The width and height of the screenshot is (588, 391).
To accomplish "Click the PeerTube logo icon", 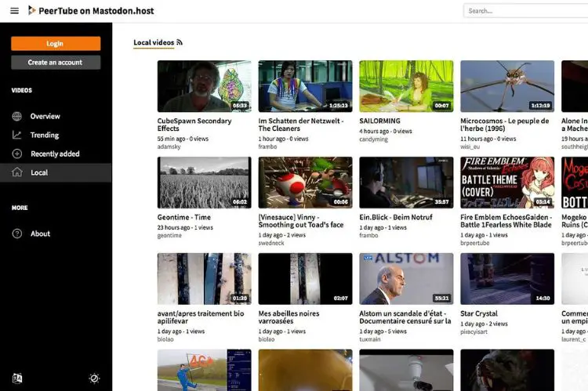I will click(x=31, y=10).
